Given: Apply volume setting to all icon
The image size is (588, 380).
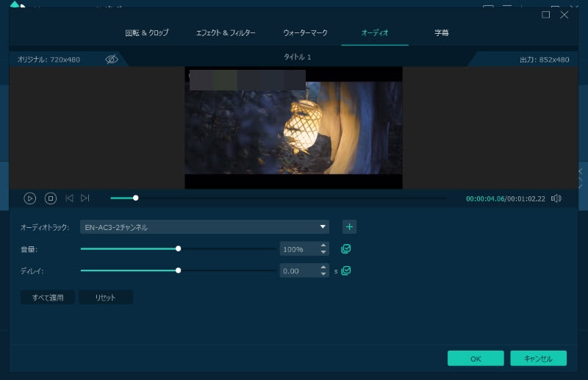Looking at the screenshot, I should click(x=346, y=249).
